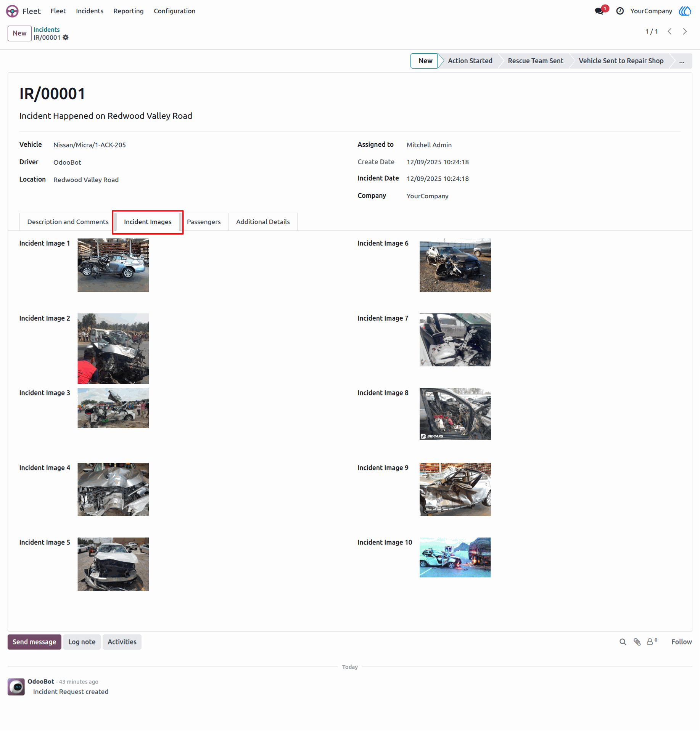
Task: Click the Company field YourCompany
Action: coord(427,196)
